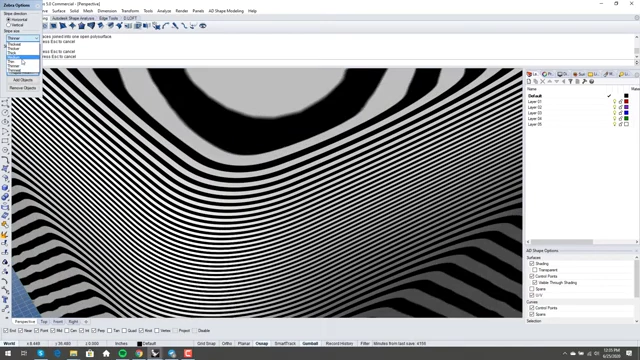Open Google Chrome from the taskbar
640x360 pixels.
tap(139, 353)
